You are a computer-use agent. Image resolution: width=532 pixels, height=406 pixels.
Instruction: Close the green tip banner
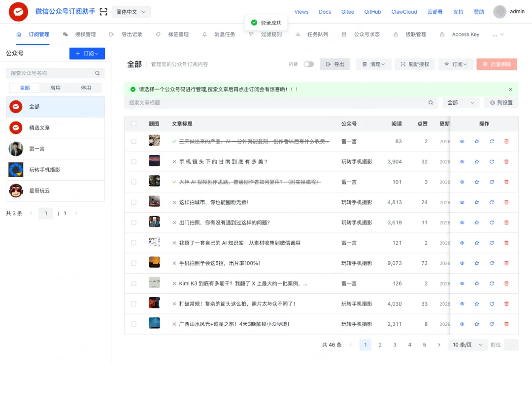(x=510, y=90)
